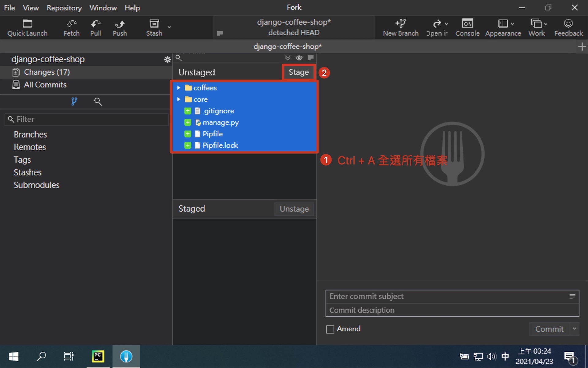Open the Stash dropdown arrow
The width and height of the screenshot is (588, 368).
click(169, 27)
